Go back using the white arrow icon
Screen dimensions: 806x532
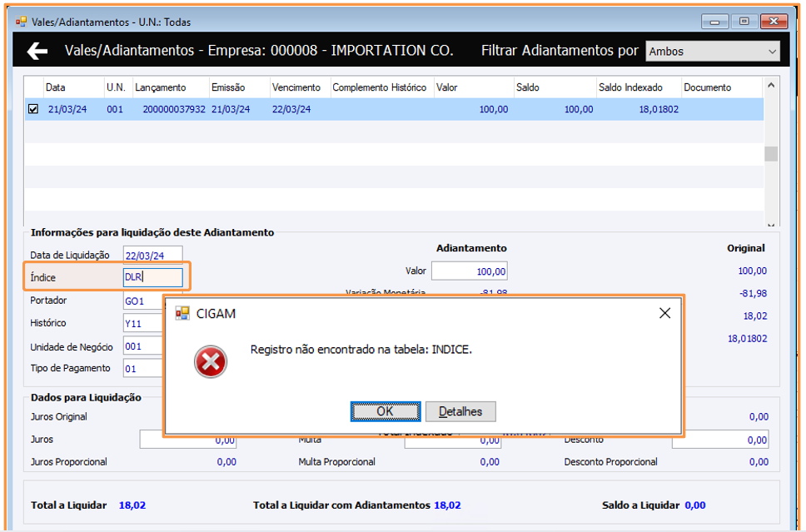(37, 51)
